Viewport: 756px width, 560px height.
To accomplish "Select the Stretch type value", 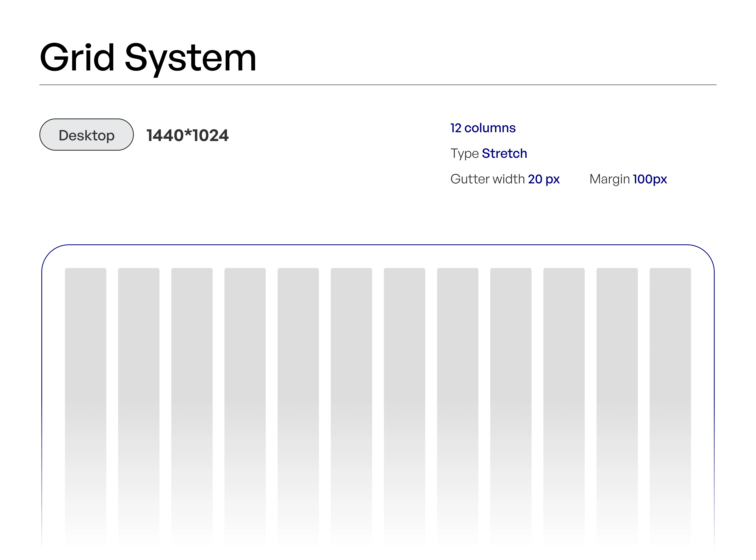I will [504, 154].
